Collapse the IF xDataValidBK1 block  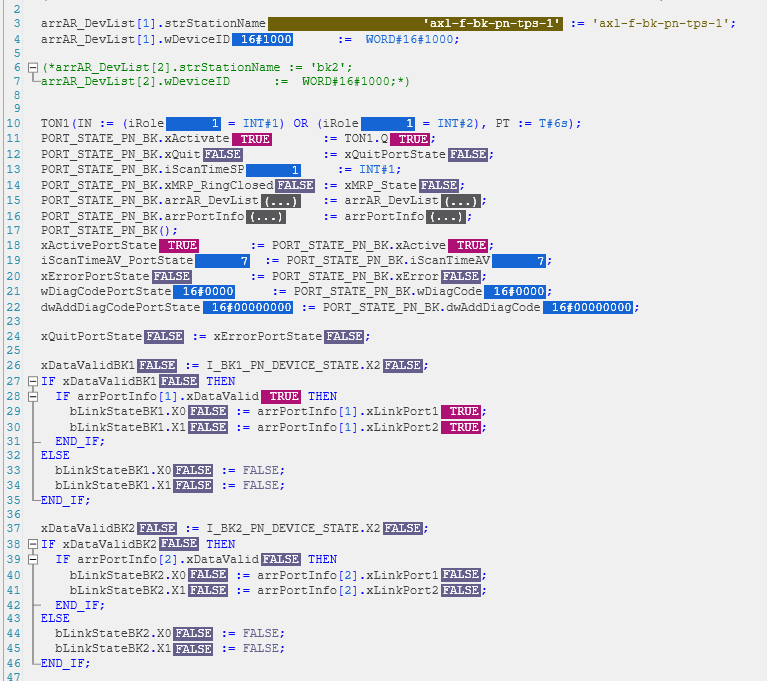click(x=33, y=381)
